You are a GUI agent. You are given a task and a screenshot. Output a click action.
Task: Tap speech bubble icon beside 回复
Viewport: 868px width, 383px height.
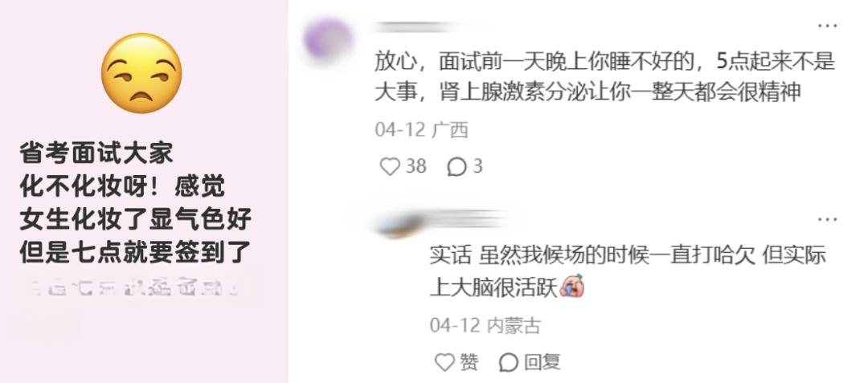(509, 363)
